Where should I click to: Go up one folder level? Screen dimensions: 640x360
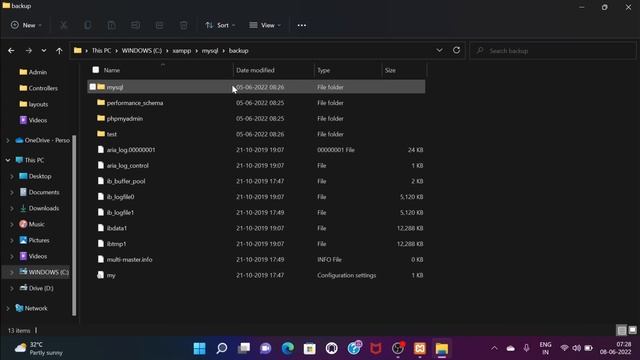coord(59,51)
